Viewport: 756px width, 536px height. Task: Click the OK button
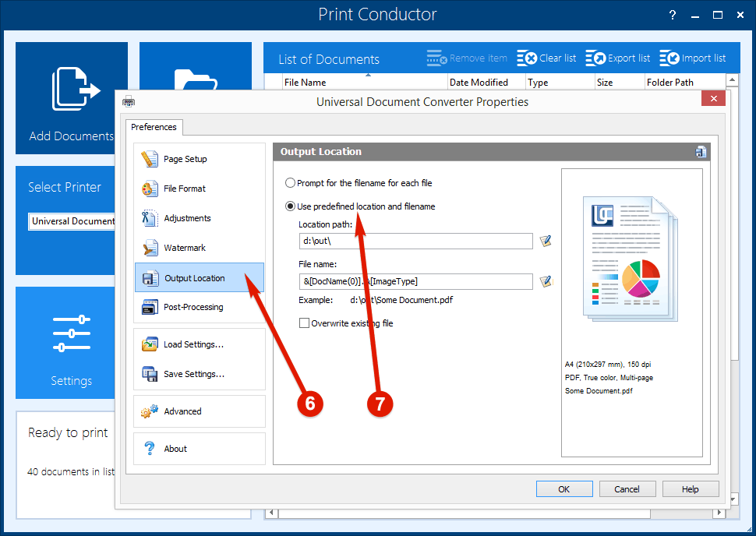[x=564, y=489]
